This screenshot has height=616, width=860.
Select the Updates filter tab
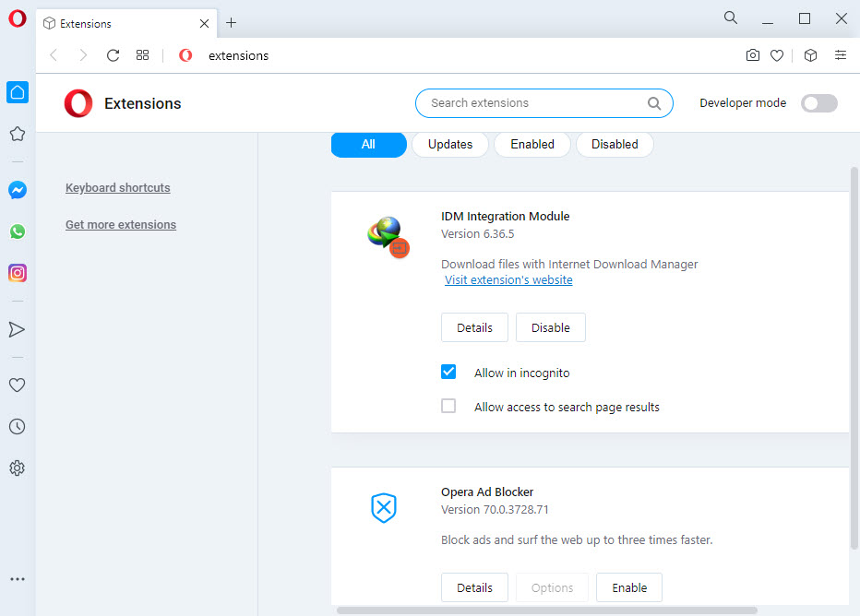pyautogui.click(x=450, y=144)
